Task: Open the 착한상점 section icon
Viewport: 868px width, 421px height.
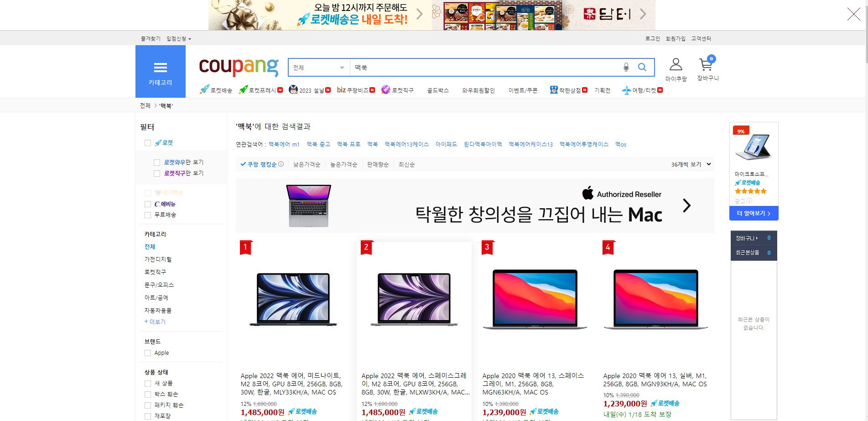Action: pos(553,89)
